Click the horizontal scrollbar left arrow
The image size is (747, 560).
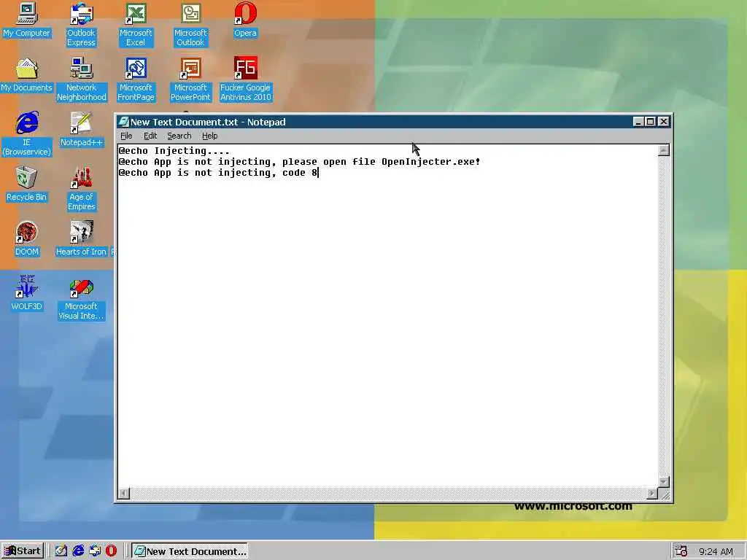click(x=124, y=494)
